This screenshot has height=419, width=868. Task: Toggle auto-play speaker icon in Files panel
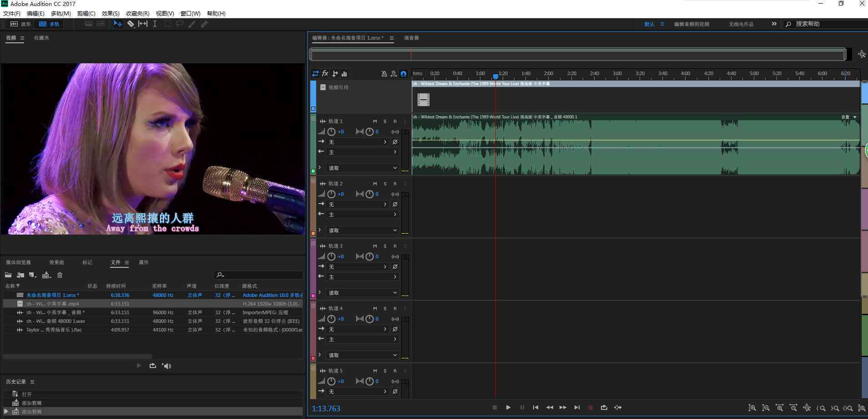coord(167,366)
